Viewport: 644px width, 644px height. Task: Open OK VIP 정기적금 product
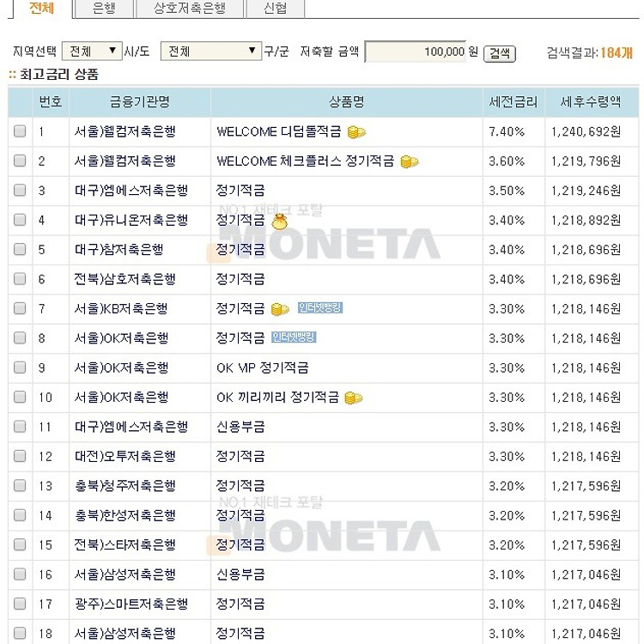(x=262, y=368)
